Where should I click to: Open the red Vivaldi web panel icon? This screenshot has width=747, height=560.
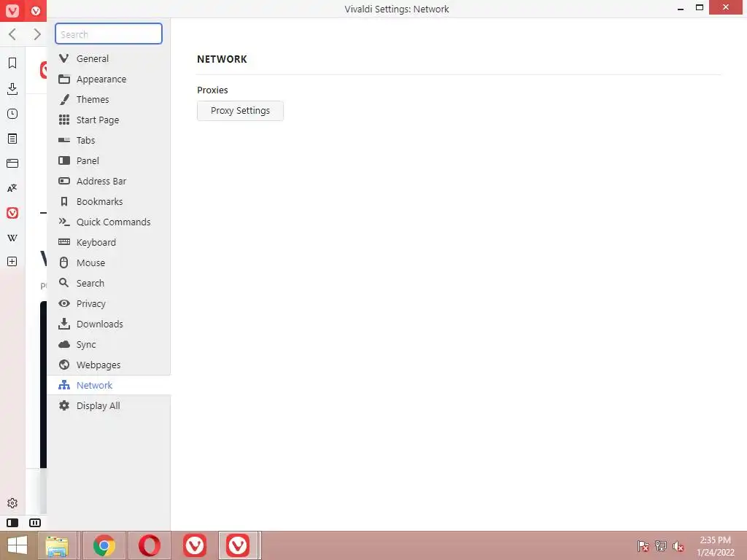click(12, 213)
